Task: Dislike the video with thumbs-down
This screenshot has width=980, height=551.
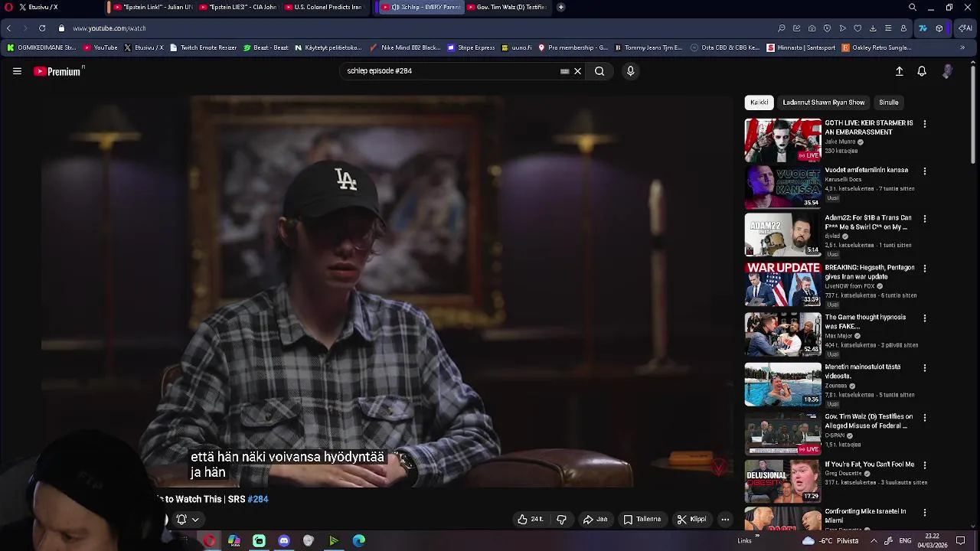Action: point(561,520)
